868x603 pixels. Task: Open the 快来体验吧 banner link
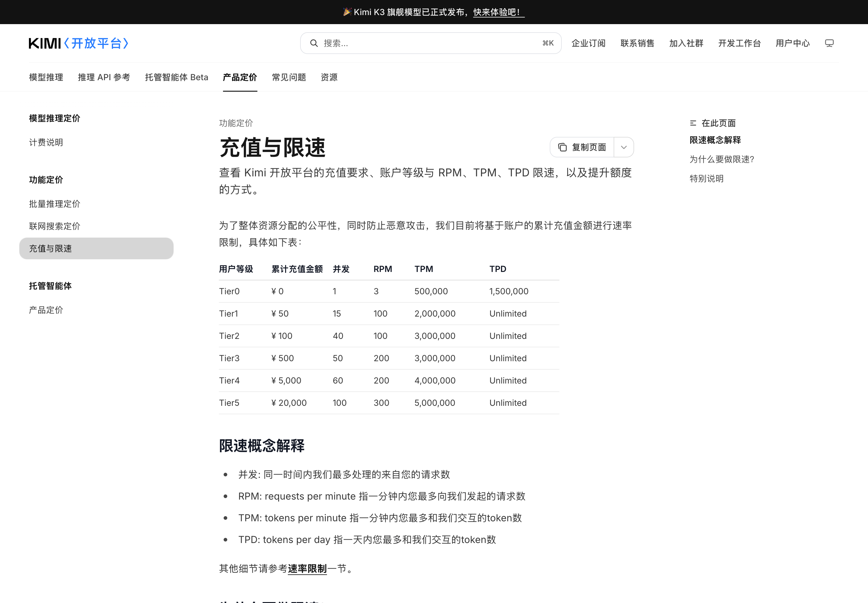click(x=498, y=12)
